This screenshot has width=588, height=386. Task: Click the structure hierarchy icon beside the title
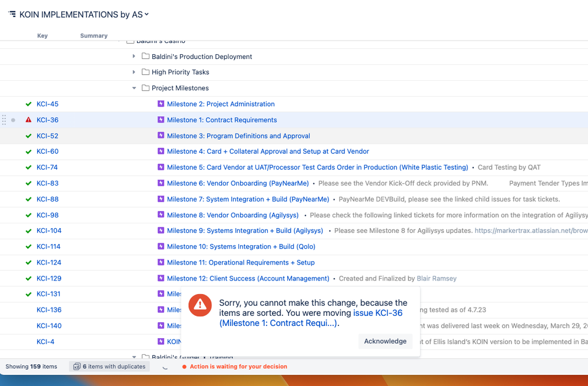coord(12,14)
